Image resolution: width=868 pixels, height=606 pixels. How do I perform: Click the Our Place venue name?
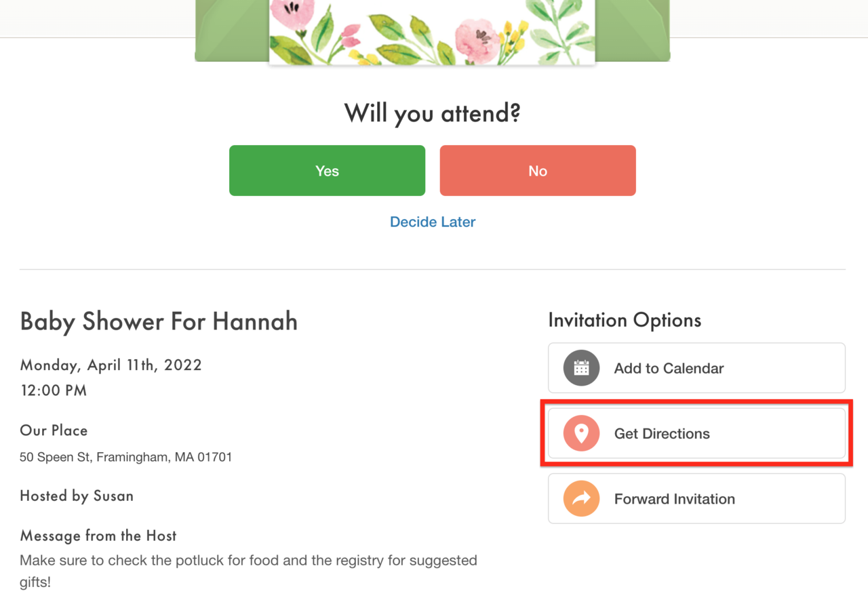pyautogui.click(x=54, y=430)
